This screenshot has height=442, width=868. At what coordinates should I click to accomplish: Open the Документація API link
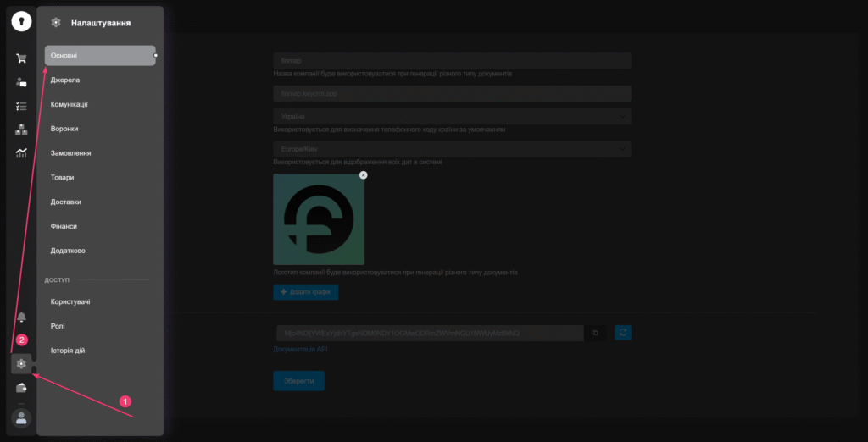pyautogui.click(x=301, y=349)
